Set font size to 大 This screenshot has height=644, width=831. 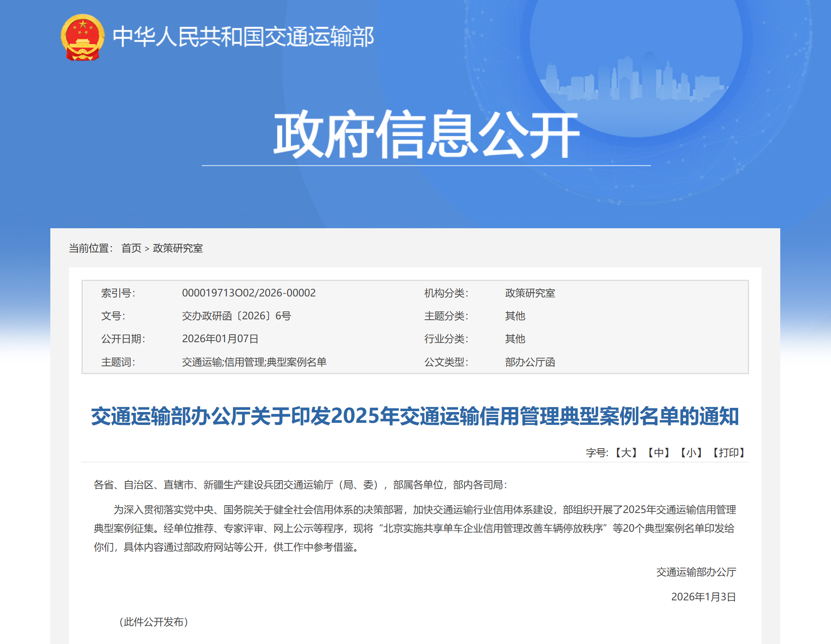(x=626, y=452)
